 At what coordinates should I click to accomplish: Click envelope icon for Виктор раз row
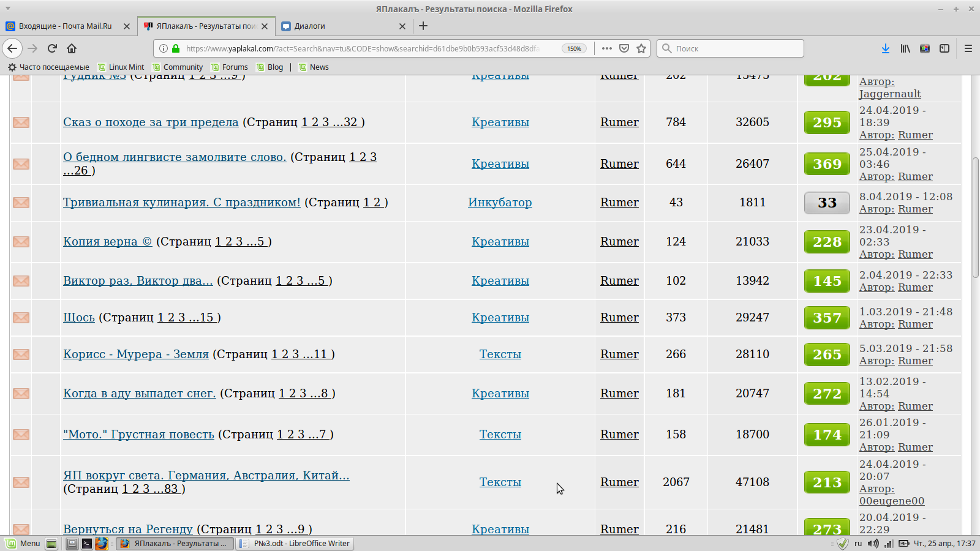(21, 281)
